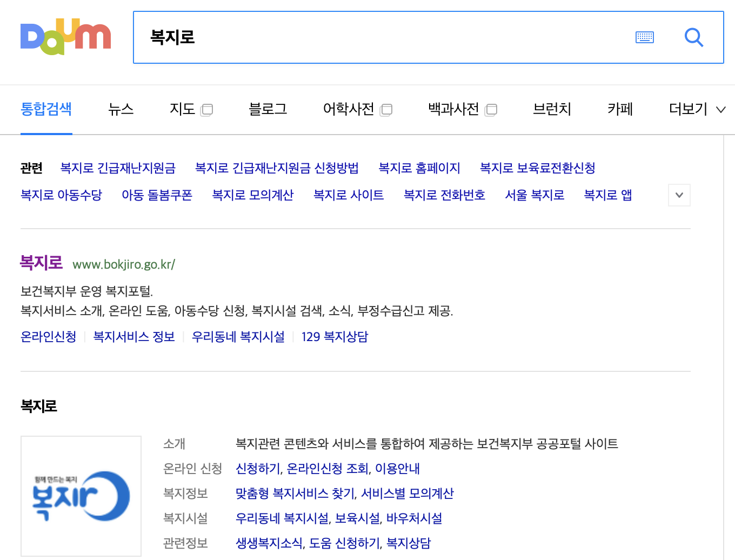Click 보육시설 link
Image resolution: width=735 pixels, height=560 pixels.
click(x=357, y=518)
